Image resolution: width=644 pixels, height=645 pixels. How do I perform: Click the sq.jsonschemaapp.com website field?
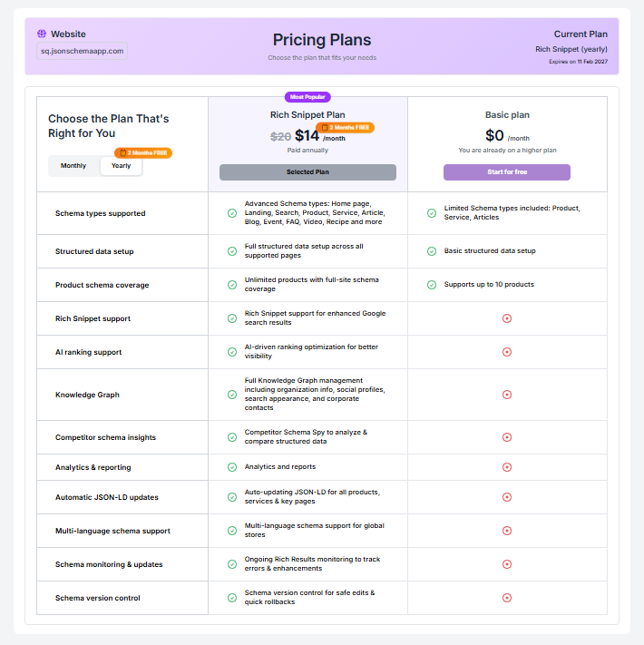pyautogui.click(x=83, y=51)
